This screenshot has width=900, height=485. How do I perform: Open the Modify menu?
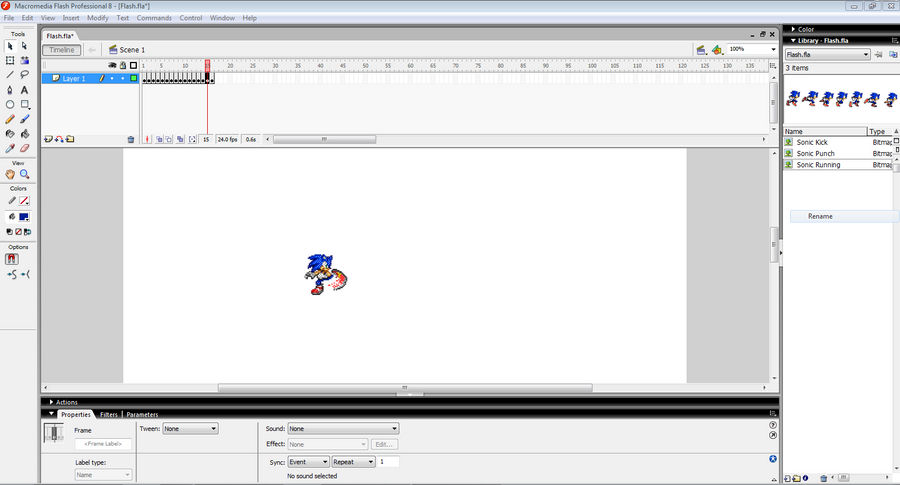(x=98, y=18)
